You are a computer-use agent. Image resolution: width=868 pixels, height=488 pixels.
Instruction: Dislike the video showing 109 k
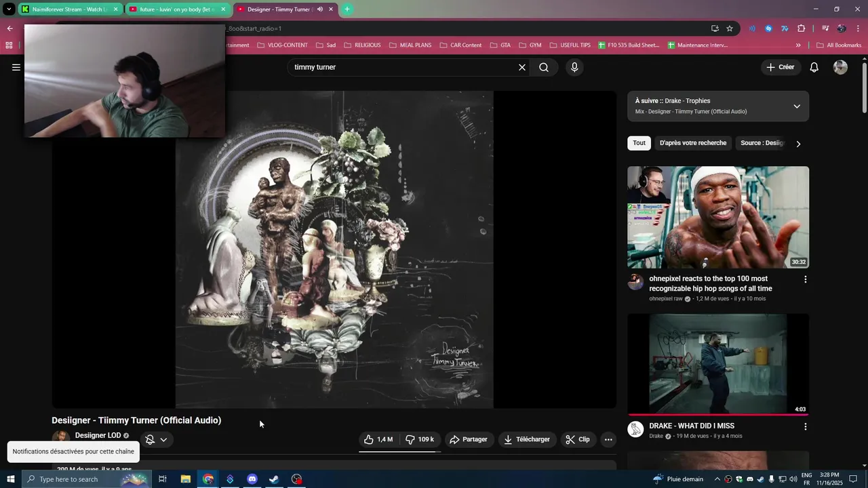[420, 439]
